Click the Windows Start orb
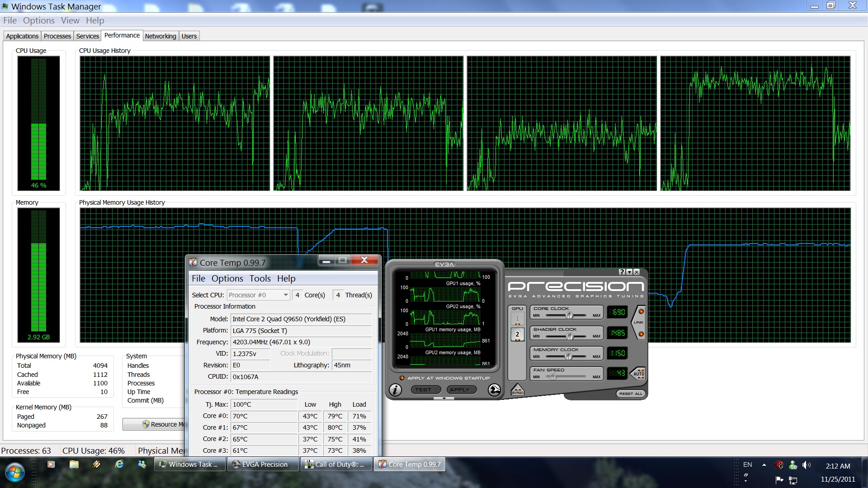The width and height of the screenshot is (868, 488). (14, 472)
